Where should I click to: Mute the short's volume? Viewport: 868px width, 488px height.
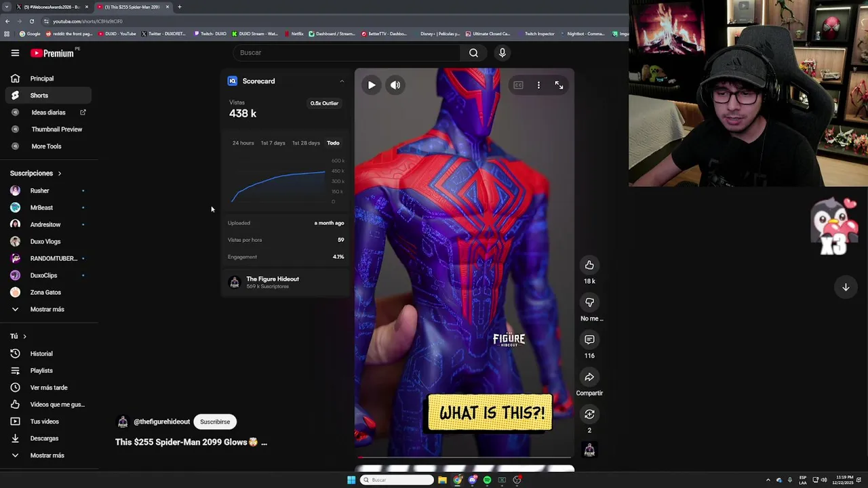click(x=395, y=85)
